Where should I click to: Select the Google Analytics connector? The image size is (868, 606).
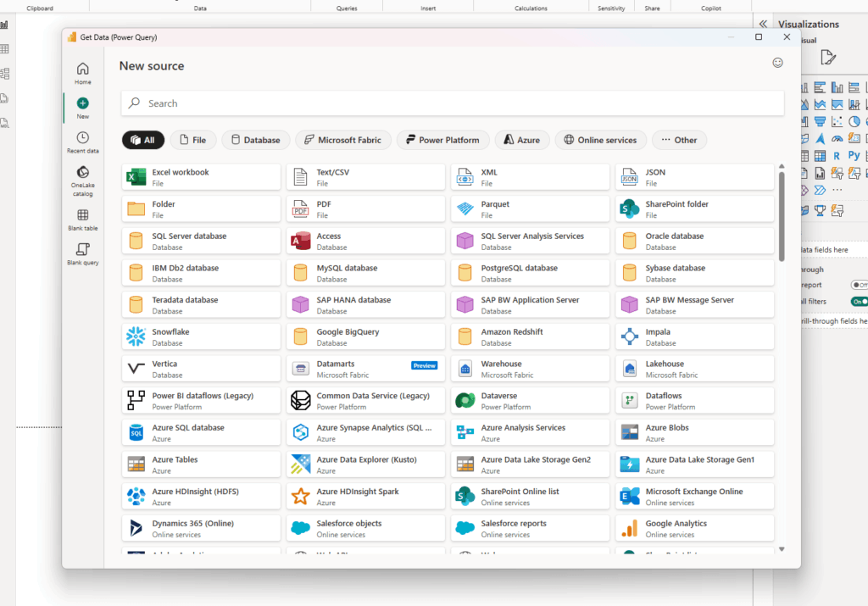coord(694,529)
